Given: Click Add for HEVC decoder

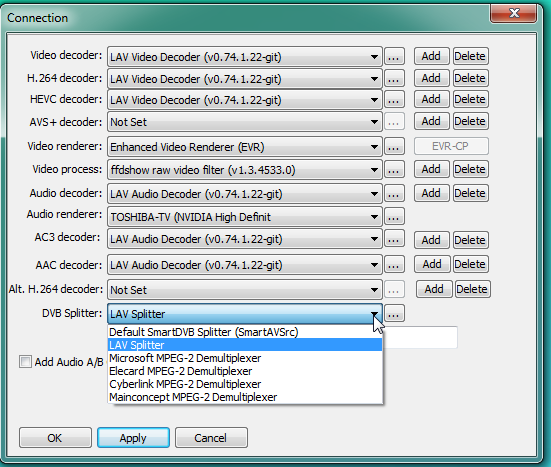Looking at the screenshot, I should pyautogui.click(x=432, y=99).
